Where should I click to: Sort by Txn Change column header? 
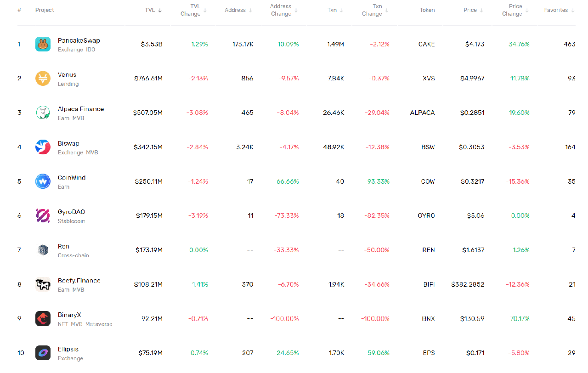point(375,10)
